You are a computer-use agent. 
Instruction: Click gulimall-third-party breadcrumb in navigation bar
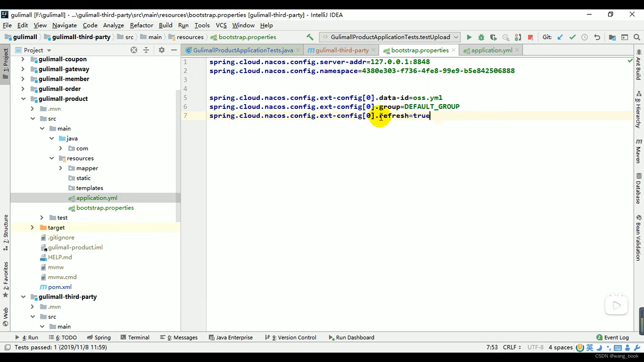click(x=81, y=37)
